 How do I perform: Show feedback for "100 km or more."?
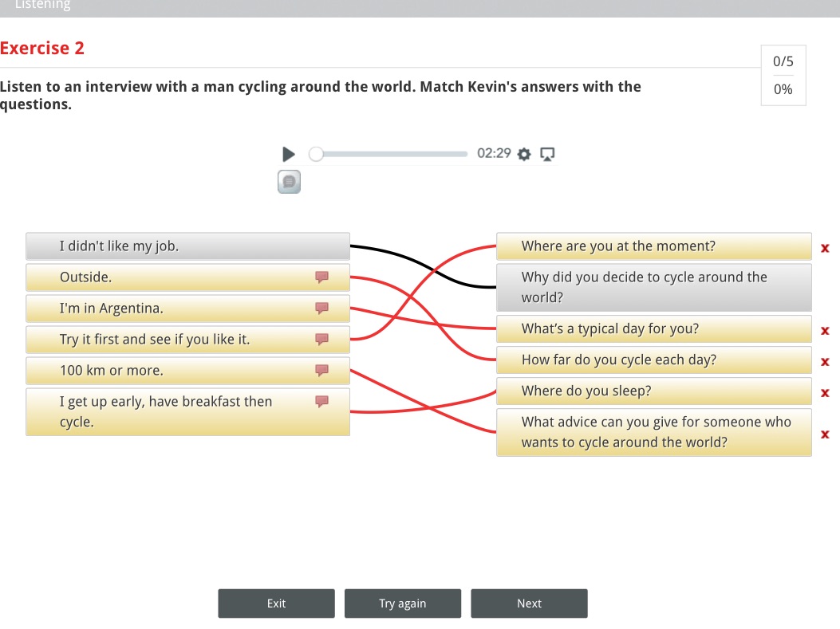(x=322, y=371)
